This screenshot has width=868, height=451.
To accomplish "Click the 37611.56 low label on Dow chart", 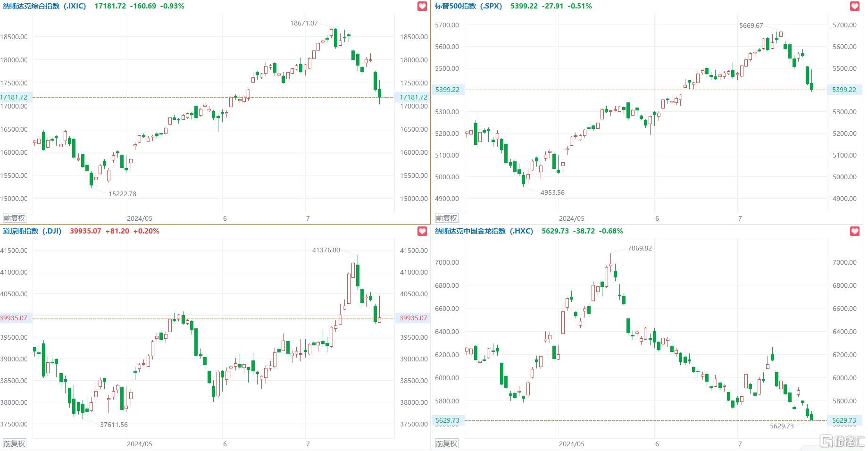I will point(114,425).
